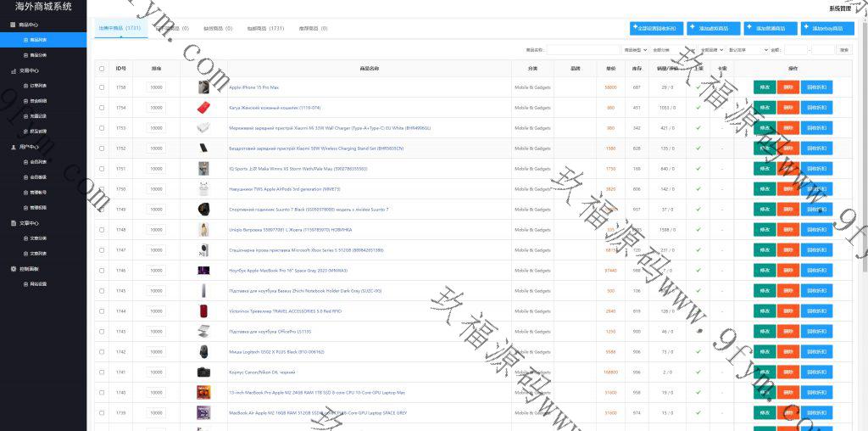Switch to the tab showing (1731) fourth
Viewport: 868px width, 431px height.
point(265,29)
